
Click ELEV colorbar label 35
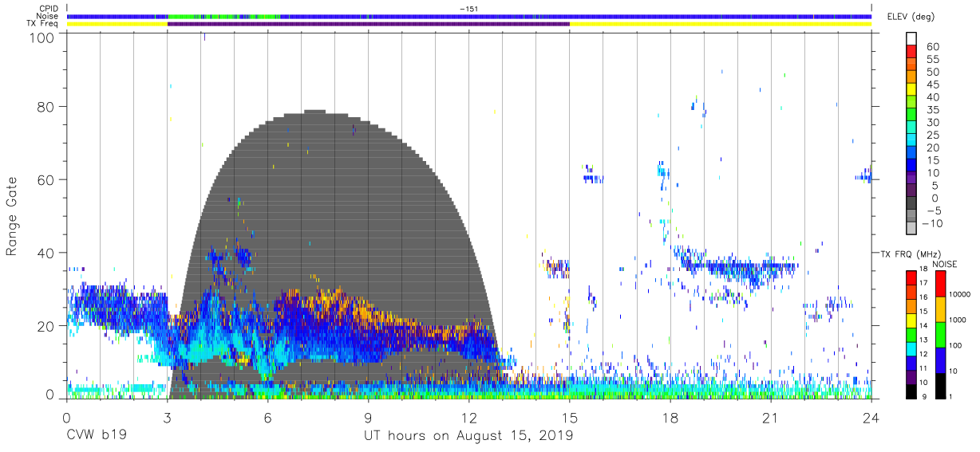pos(933,110)
